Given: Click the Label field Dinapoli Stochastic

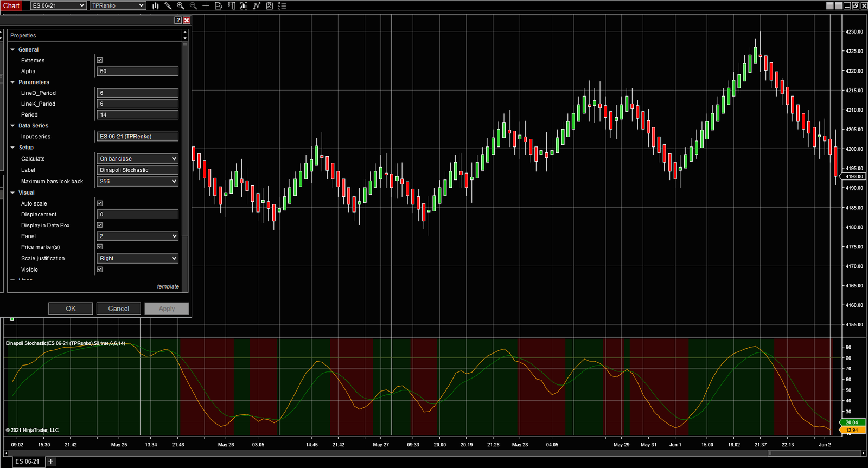Looking at the screenshot, I should 138,170.
